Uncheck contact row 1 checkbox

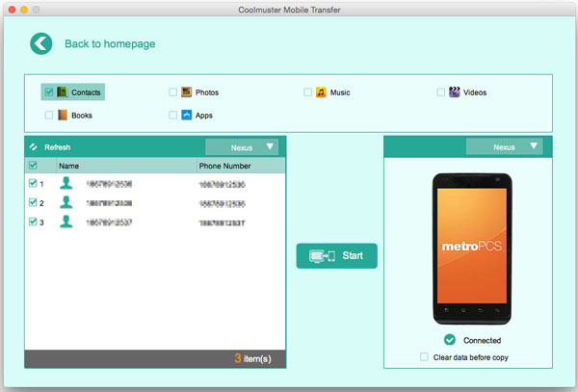tap(33, 183)
